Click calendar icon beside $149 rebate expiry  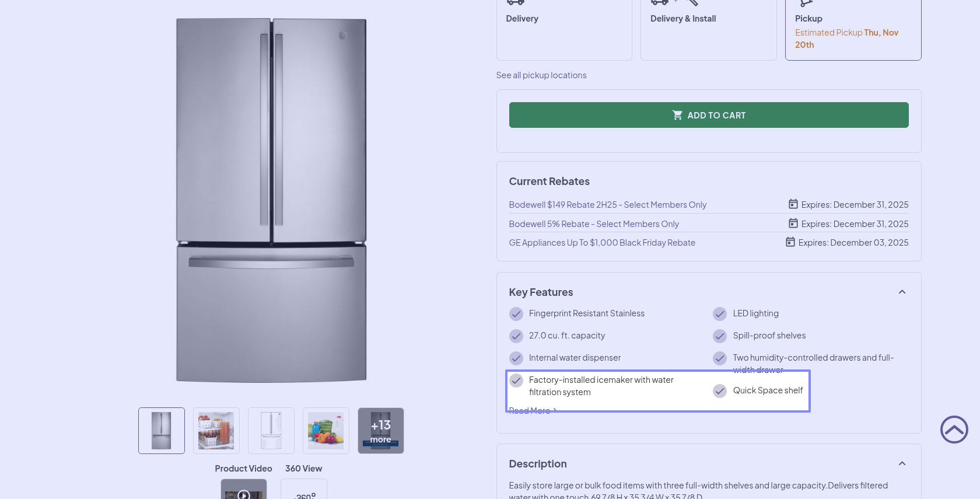793,204
